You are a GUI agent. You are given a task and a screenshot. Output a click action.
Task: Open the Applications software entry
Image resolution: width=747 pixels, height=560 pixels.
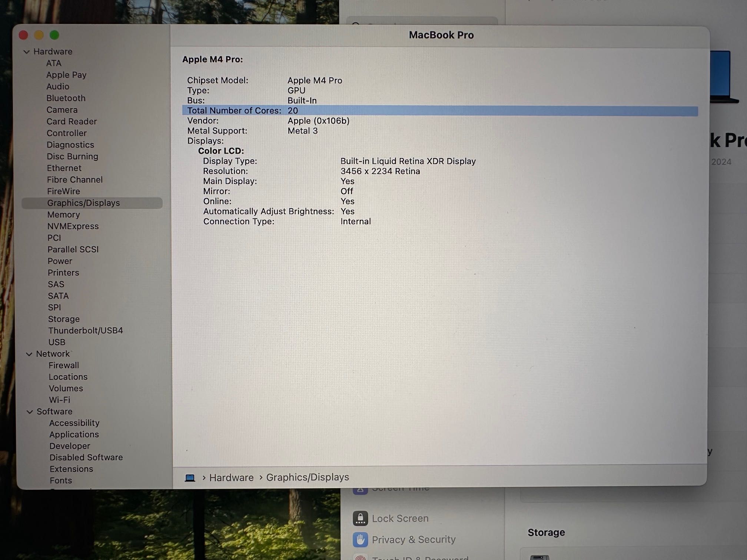[74, 434]
